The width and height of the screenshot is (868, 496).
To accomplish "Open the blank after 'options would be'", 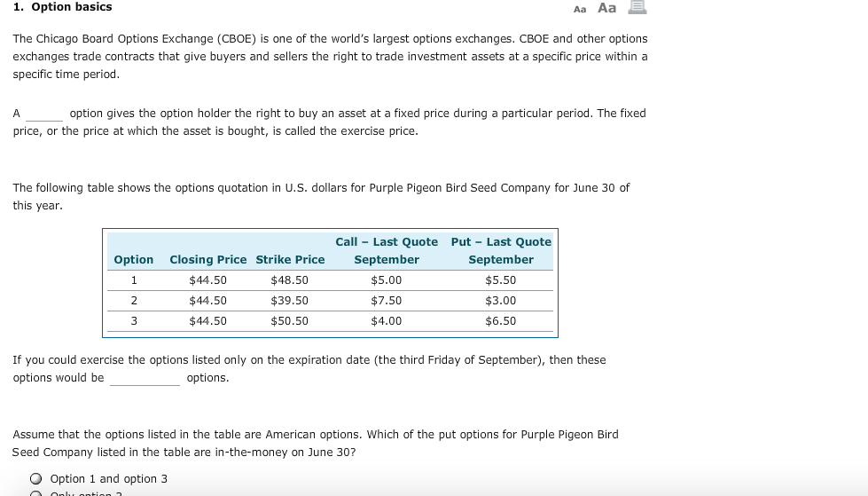I will coord(145,379).
